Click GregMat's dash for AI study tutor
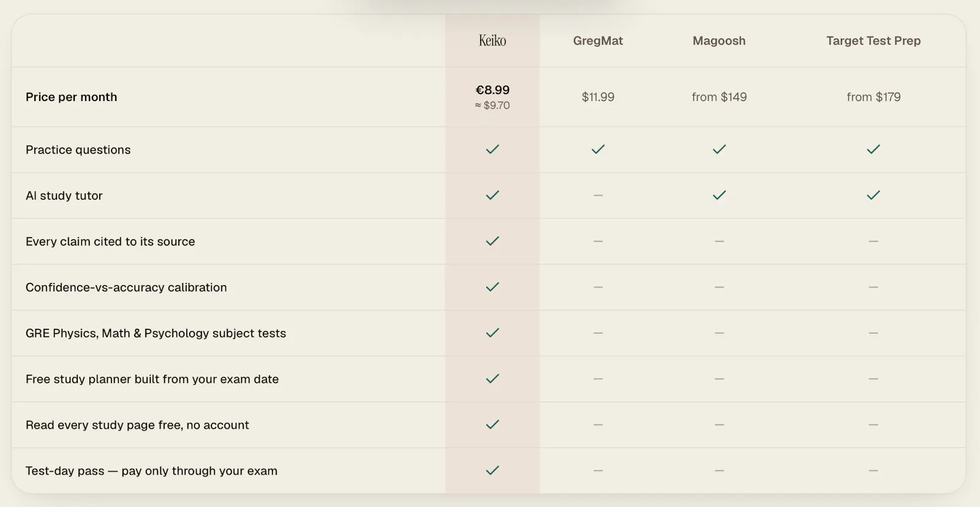 pos(598,195)
